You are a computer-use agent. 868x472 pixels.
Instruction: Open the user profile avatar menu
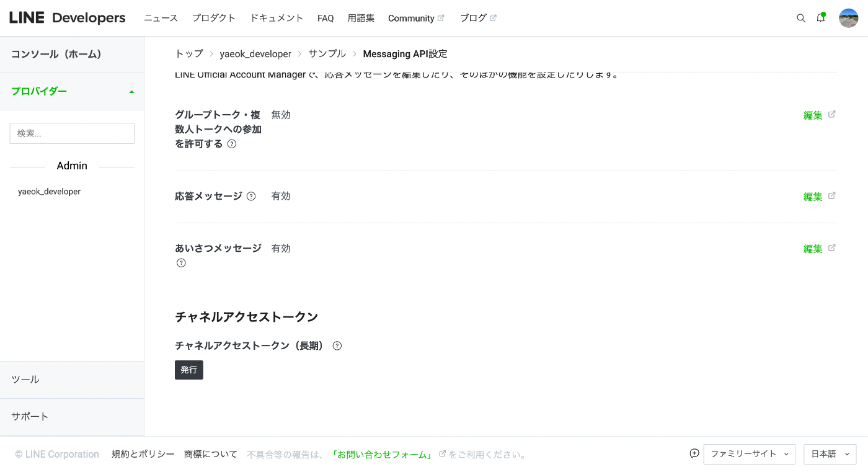[x=848, y=18]
